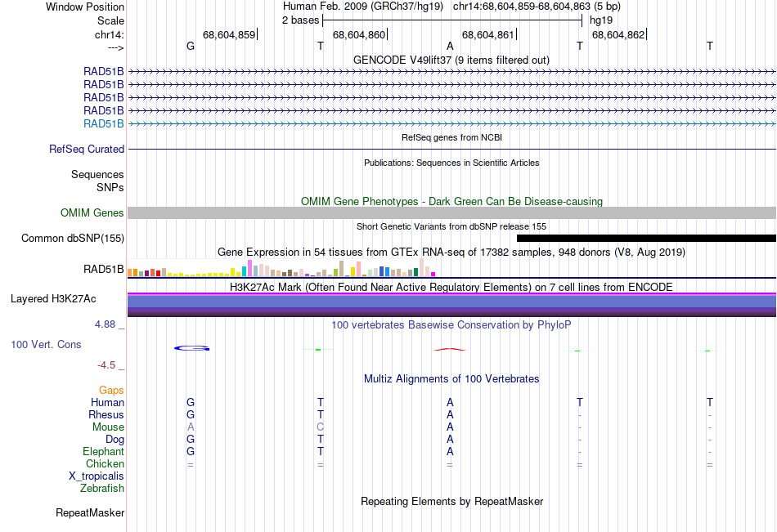
Task: Open the Repeating Elements by RepeatMasker title
Action: [x=452, y=501]
